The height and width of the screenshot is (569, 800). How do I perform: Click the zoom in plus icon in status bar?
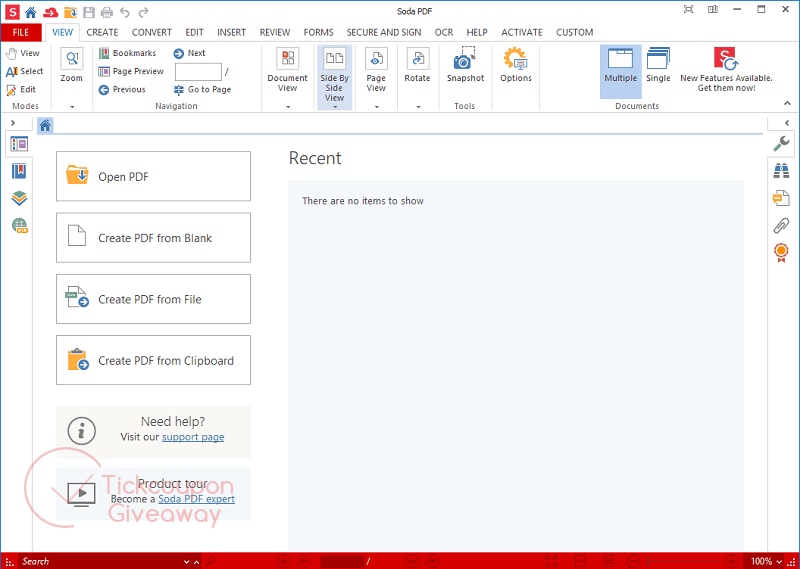[732, 561]
